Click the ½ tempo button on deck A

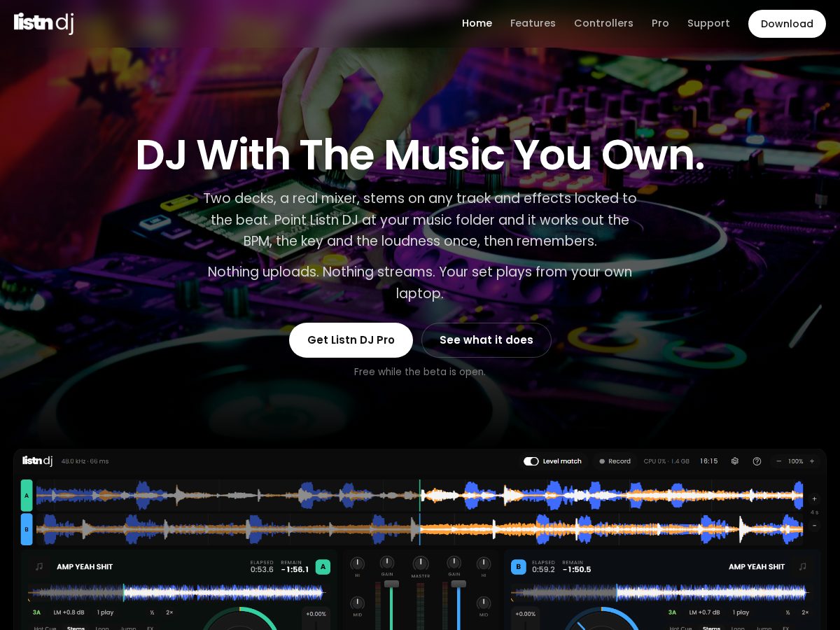click(152, 612)
